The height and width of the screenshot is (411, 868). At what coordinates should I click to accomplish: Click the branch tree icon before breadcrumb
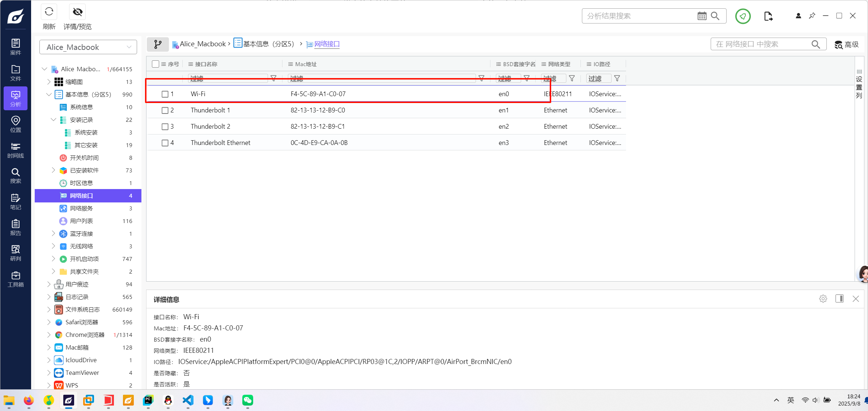coord(158,44)
